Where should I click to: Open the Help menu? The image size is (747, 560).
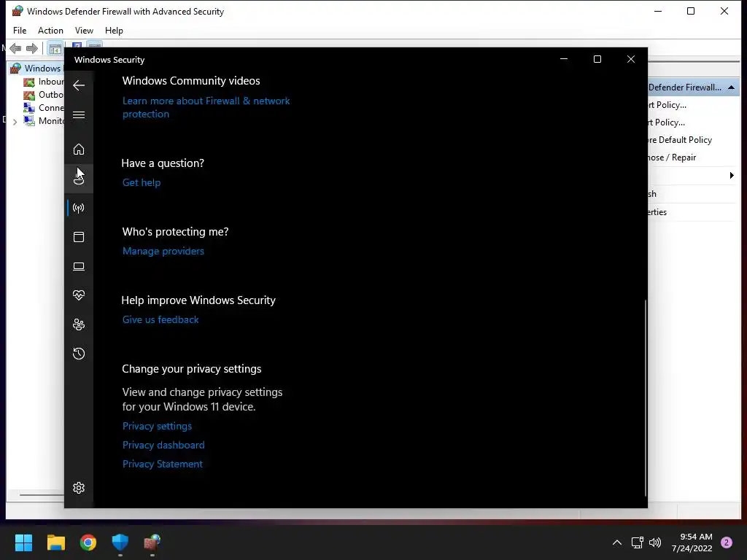pyautogui.click(x=114, y=31)
